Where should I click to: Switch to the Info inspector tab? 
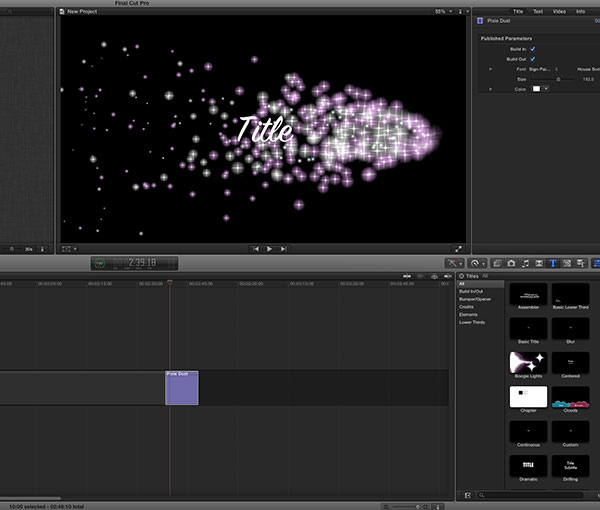point(580,11)
